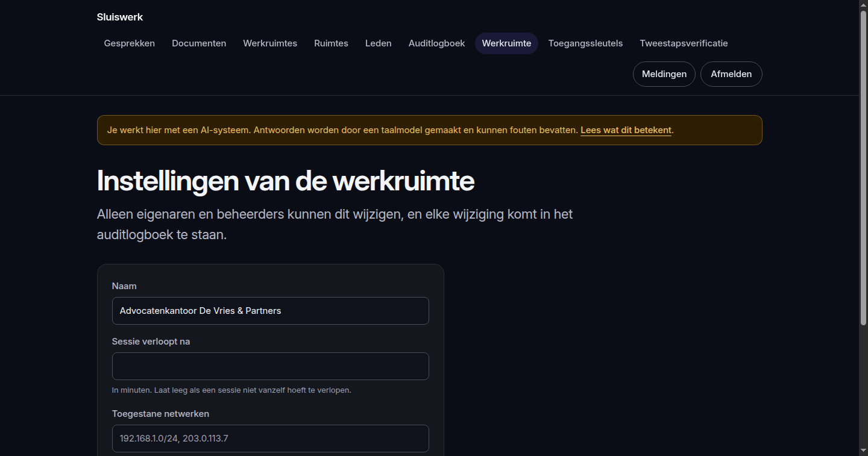Screen dimensions: 868x456
Task: Select the active Werkruimte tab
Action: (x=506, y=43)
